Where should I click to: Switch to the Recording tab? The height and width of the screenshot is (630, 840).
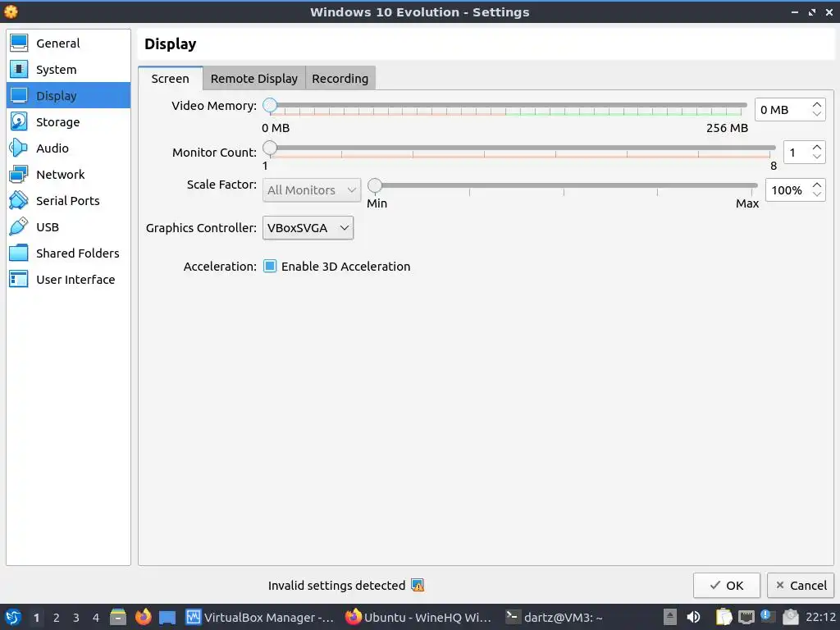click(x=340, y=78)
